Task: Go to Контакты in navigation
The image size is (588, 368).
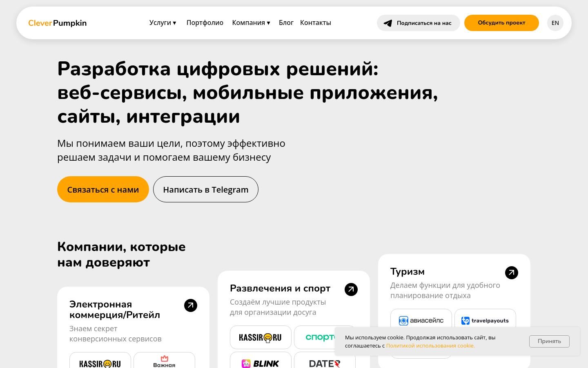Action: (x=316, y=23)
